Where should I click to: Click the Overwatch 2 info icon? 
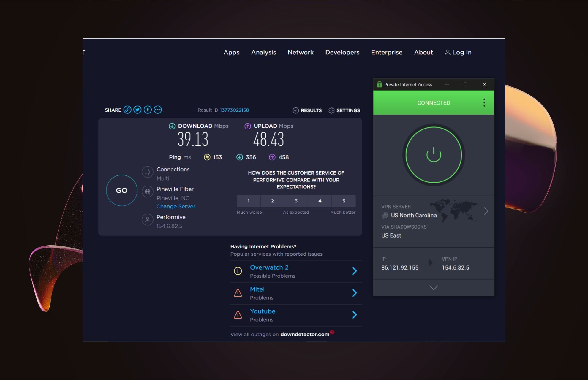(x=238, y=271)
